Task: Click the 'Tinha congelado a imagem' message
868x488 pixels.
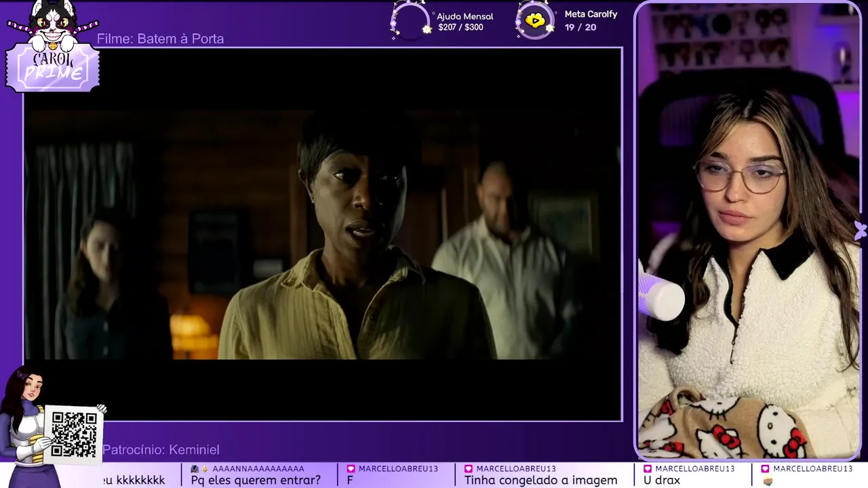Action: [x=540, y=481]
